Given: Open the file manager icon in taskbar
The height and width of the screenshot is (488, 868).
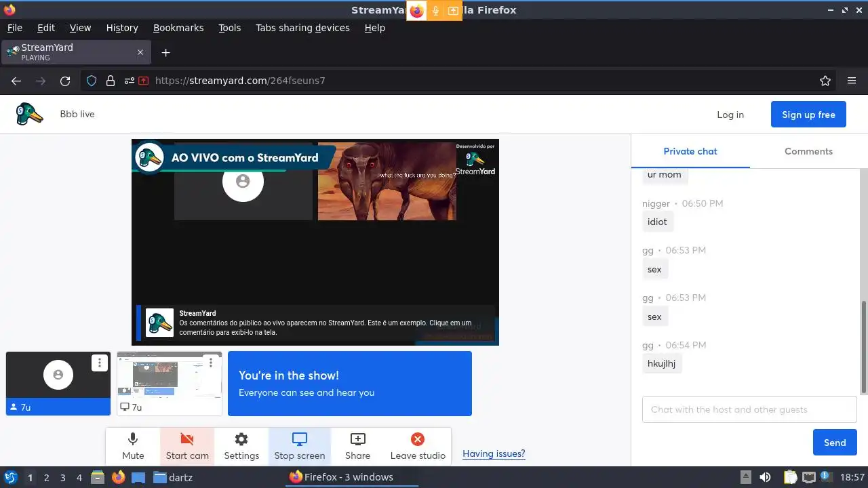Looking at the screenshot, I should point(97,477).
